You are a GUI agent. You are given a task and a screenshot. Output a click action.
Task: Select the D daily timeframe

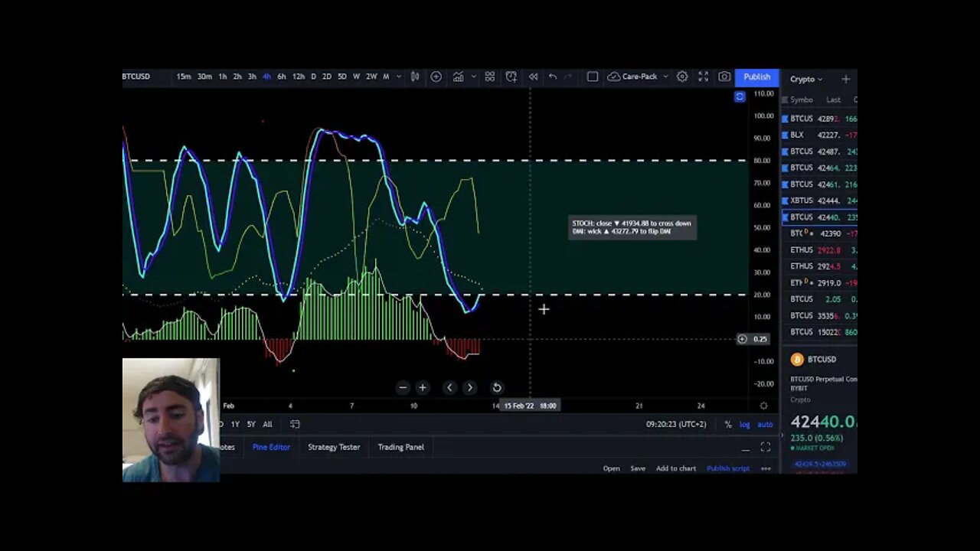pyautogui.click(x=313, y=77)
